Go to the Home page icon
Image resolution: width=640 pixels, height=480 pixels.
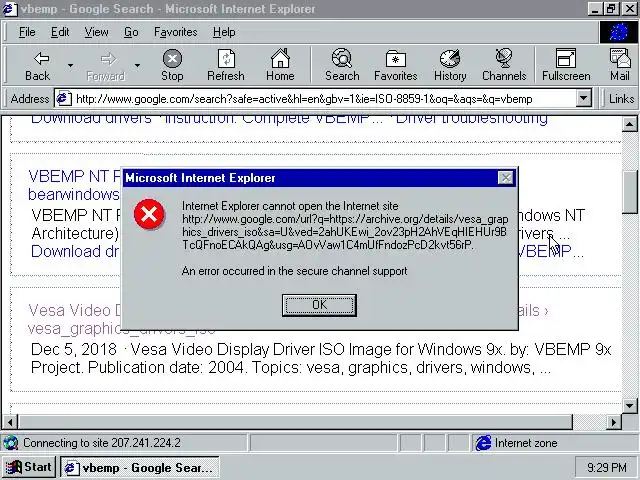280,65
